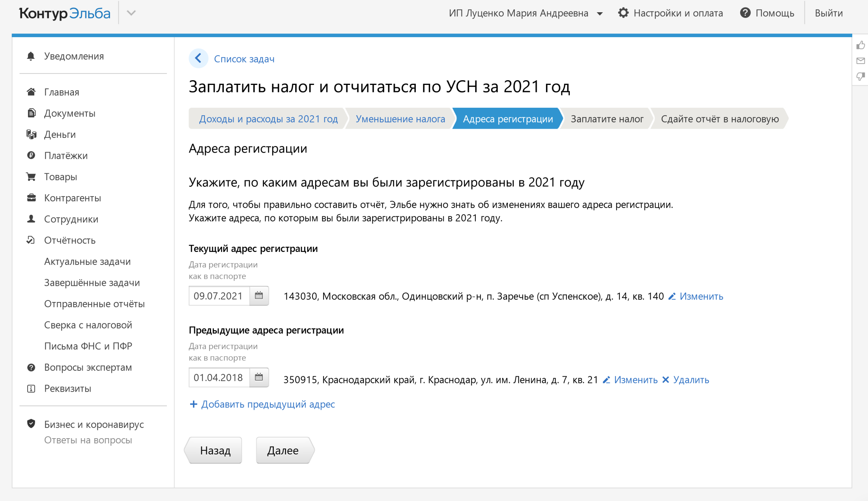Open the Заплатите налог step
The width and height of the screenshot is (868, 501).
tap(607, 119)
